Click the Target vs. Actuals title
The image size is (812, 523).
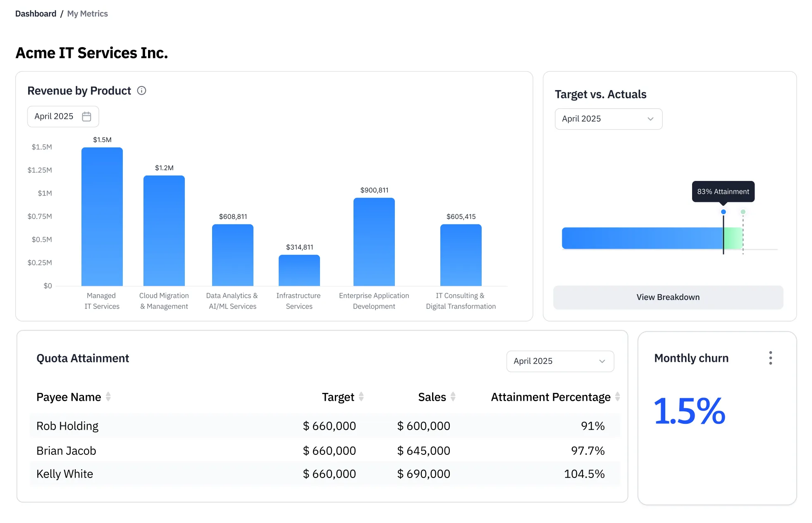tap(600, 95)
